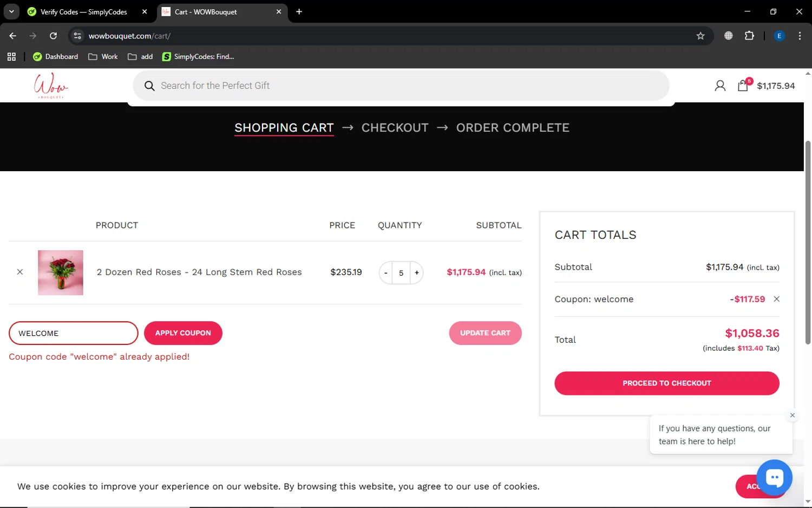Viewport: 812px width, 508px height.
Task: Click PROCEED TO CHECKOUT button
Action: click(x=667, y=383)
